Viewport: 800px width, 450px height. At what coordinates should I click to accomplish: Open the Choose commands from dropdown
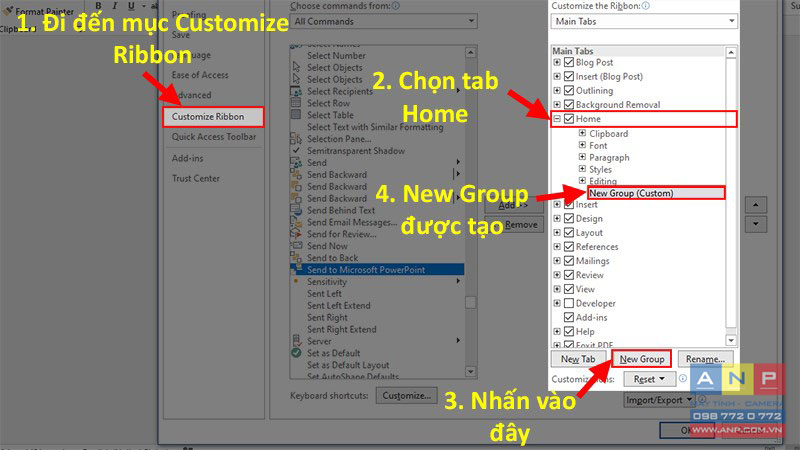pyautogui.click(x=384, y=21)
